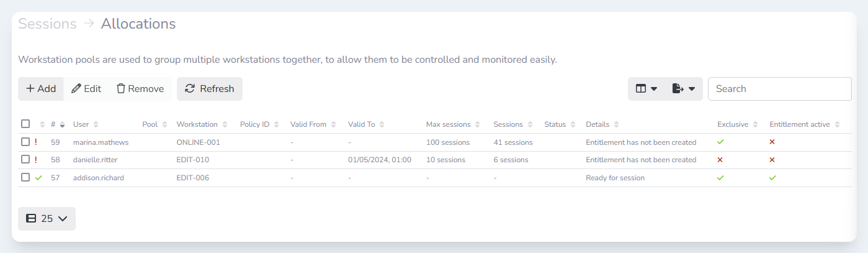Click the sort icon beside Entitlement active

click(837, 124)
